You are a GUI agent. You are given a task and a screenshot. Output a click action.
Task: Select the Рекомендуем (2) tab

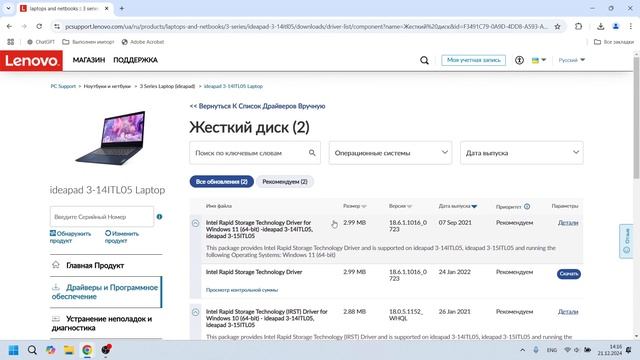(x=285, y=182)
